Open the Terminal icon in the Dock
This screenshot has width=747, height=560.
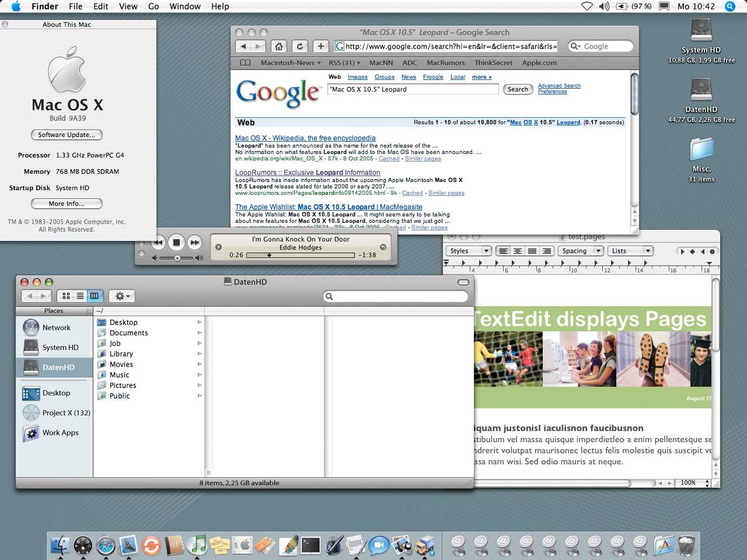click(x=310, y=545)
